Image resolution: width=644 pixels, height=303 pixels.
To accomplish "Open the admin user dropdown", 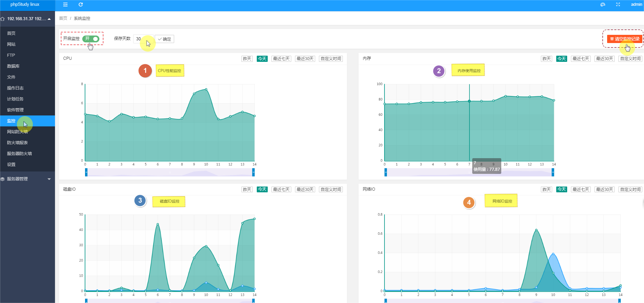I will point(636,4).
